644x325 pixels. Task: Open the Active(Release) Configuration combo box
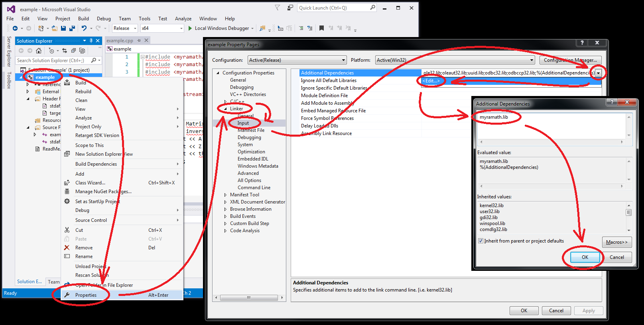coord(297,60)
